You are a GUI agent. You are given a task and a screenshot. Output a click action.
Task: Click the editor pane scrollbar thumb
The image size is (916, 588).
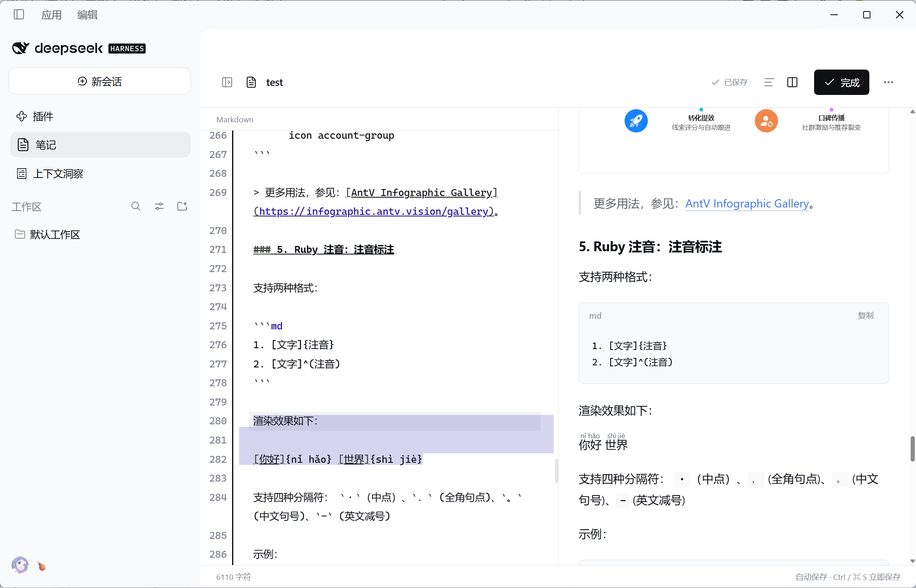tap(556, 471)
